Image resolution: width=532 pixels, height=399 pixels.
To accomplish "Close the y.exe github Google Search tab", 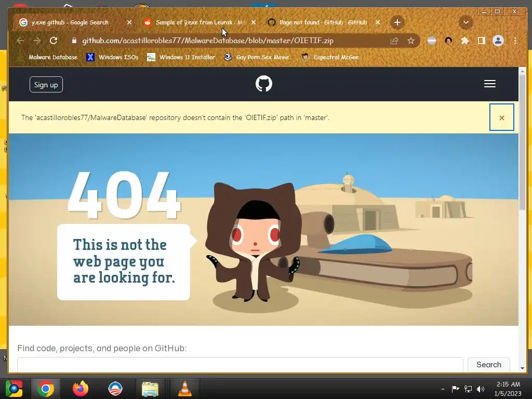I will tap(129, 22).
